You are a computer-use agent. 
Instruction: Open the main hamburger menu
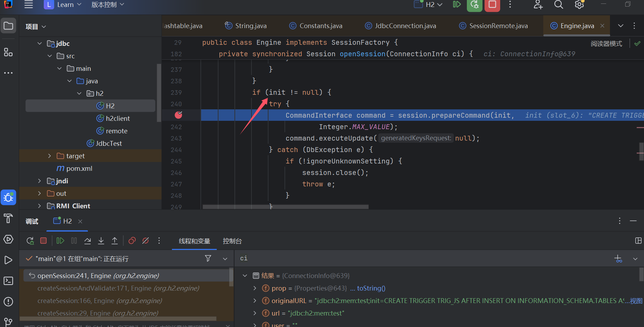pyautogui.click(x=29, y=5)
